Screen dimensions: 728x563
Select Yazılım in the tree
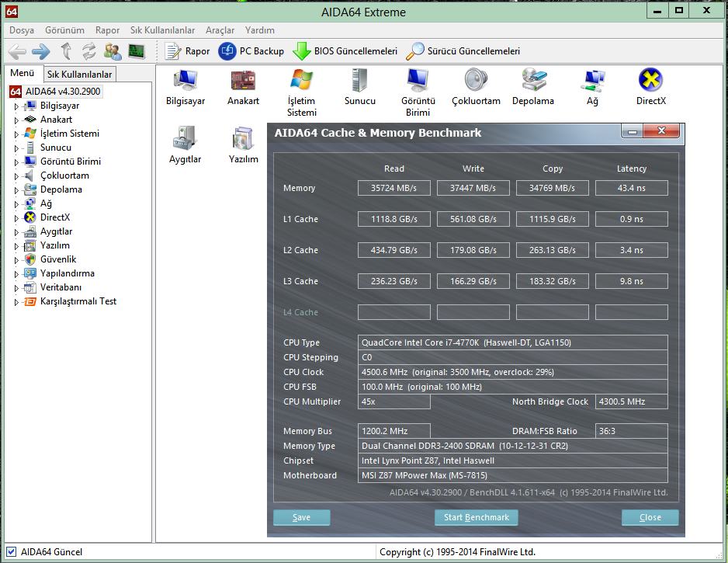click(55, 245)
